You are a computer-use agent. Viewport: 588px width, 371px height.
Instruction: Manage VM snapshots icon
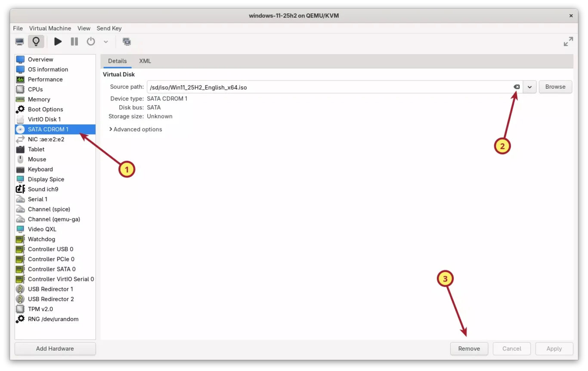pyautogui.click(x=127, y=41)
